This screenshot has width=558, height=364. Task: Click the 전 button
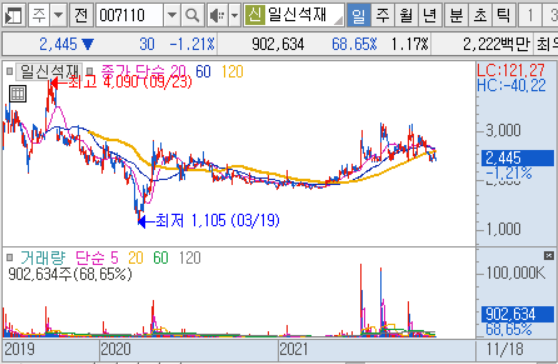click(x=81, y=15)
